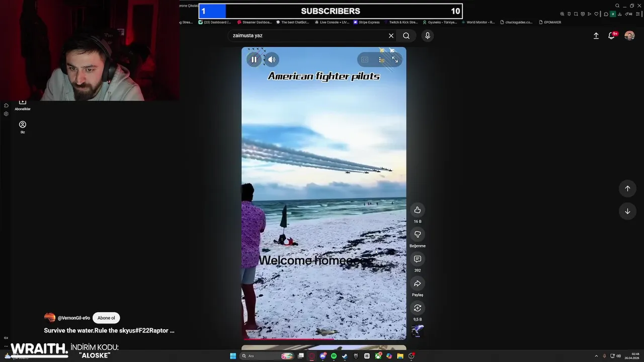
Task: Open the 'chucksguides.co...' bookmark
Action: [516, 22]
